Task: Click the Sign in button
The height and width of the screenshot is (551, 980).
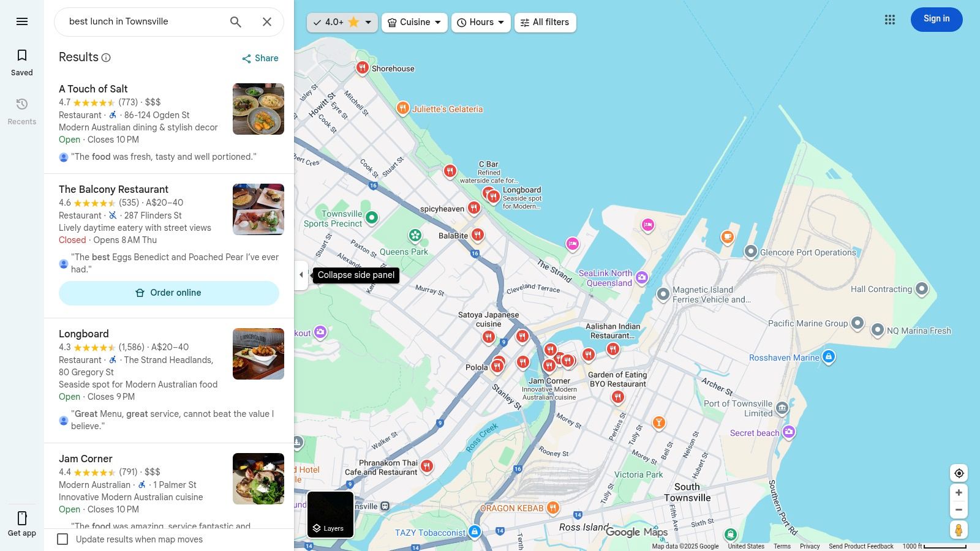Action: pos(936,19)
